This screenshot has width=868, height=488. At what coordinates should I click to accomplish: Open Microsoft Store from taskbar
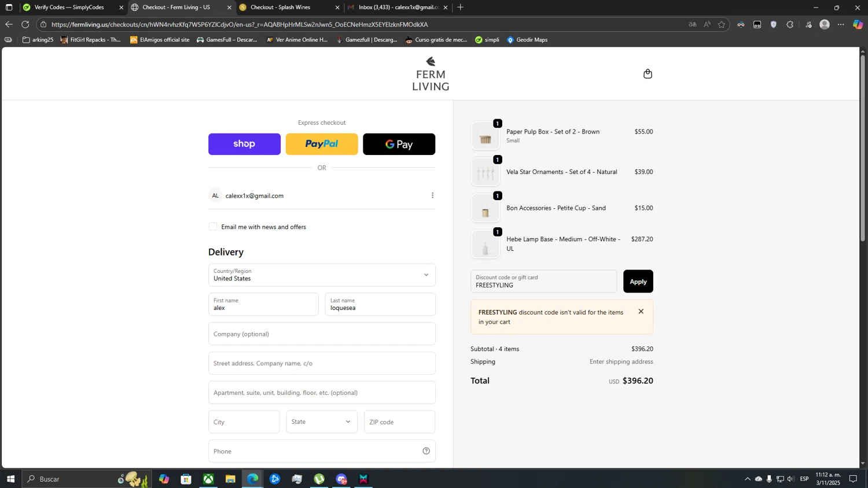click(x=186, y=479)
